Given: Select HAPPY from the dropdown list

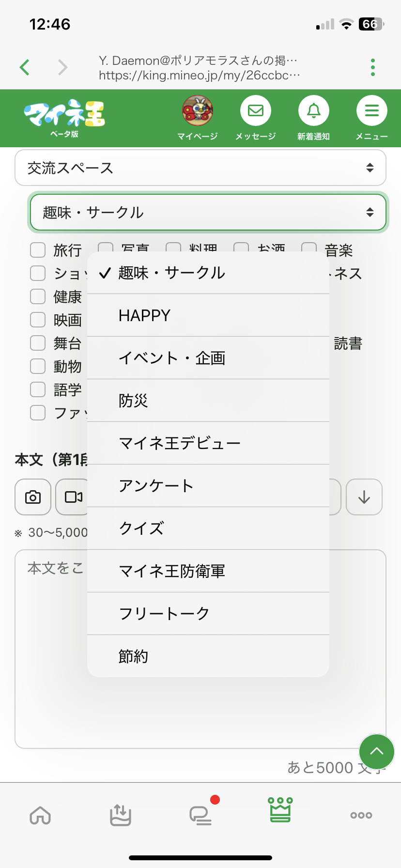Looking at the screenshot, I should (145, 315).
